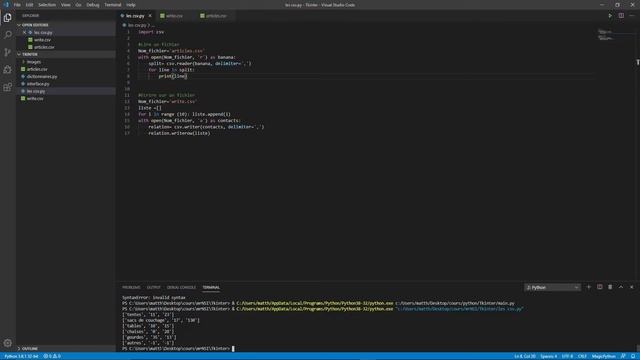640x360 pixels.
Task: Select Python interpreter in status bar
Action: point(21,356)
